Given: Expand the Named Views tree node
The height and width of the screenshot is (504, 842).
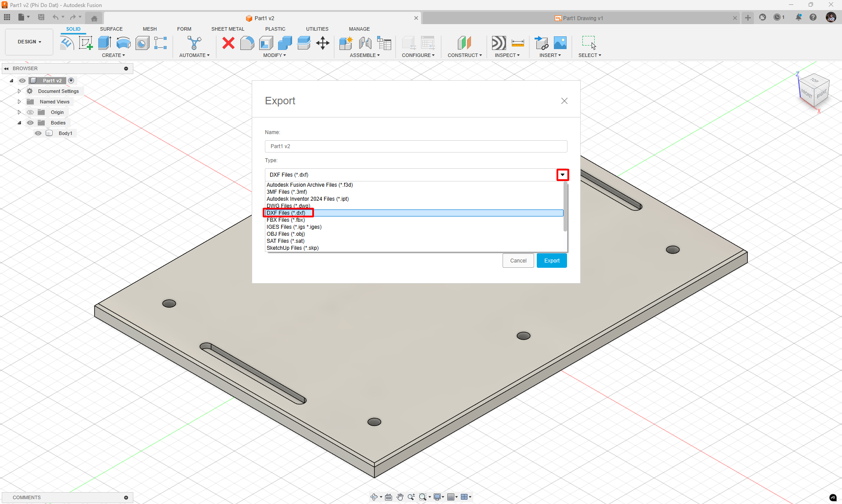Looking at the screenshot, I should coord(19,102).
